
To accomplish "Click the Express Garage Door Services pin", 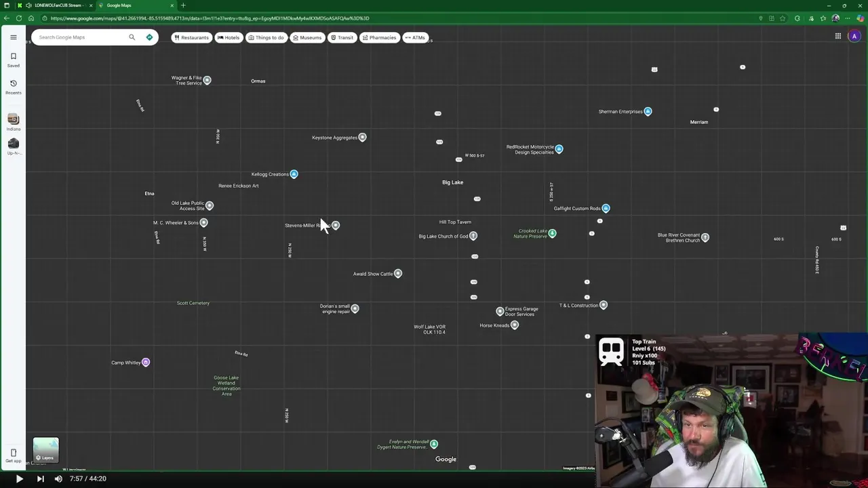I will pyautogui.click(x=500, y=311).
